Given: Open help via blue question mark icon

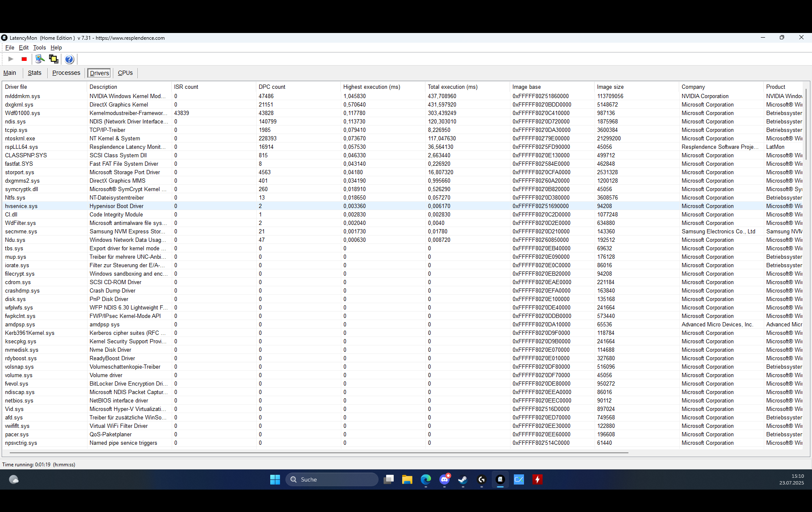Looking at the screenshot, I should (69, 59).
